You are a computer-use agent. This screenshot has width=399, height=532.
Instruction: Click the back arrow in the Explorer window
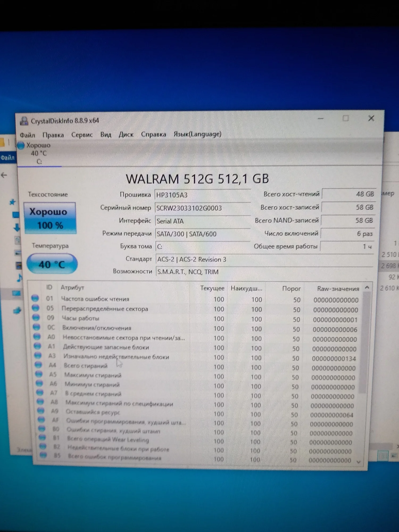click(x=4, y=175)
